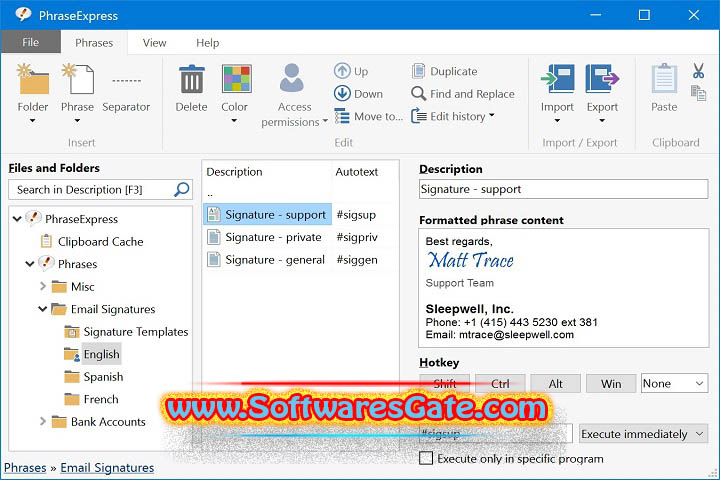The image size is (720, 480).
Task: Select the Signature - support row
Action: click(x=267, y=215)
